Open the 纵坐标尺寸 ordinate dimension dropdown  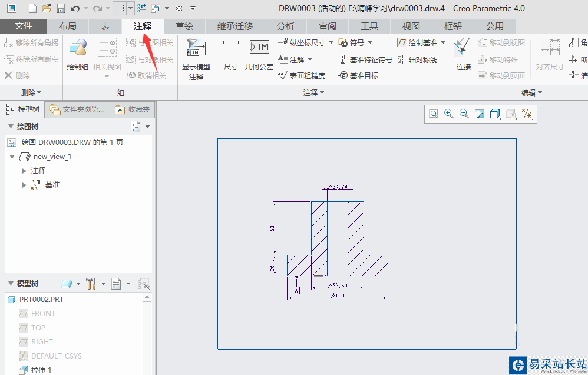pos(331,43)
